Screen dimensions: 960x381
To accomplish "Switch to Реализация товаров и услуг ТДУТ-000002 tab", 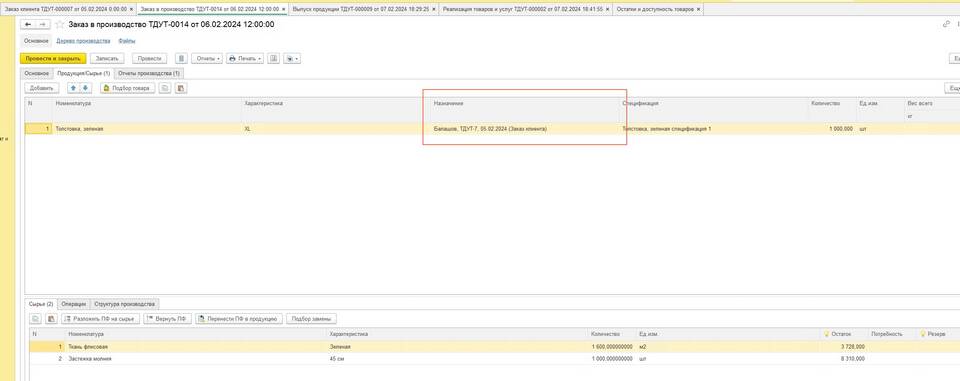I will pos(523,10).
